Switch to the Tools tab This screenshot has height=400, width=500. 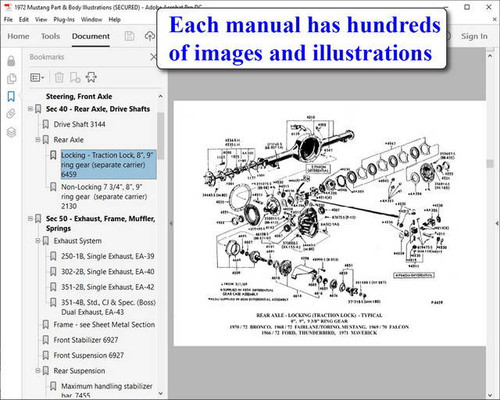[50, 36]
